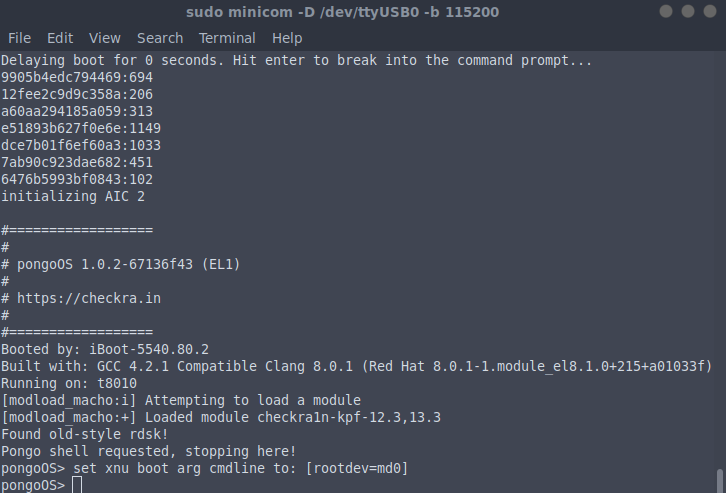726x493 pixels.
Task: Open the File menu
Action: pyautogui.click(x=19, y=38)
